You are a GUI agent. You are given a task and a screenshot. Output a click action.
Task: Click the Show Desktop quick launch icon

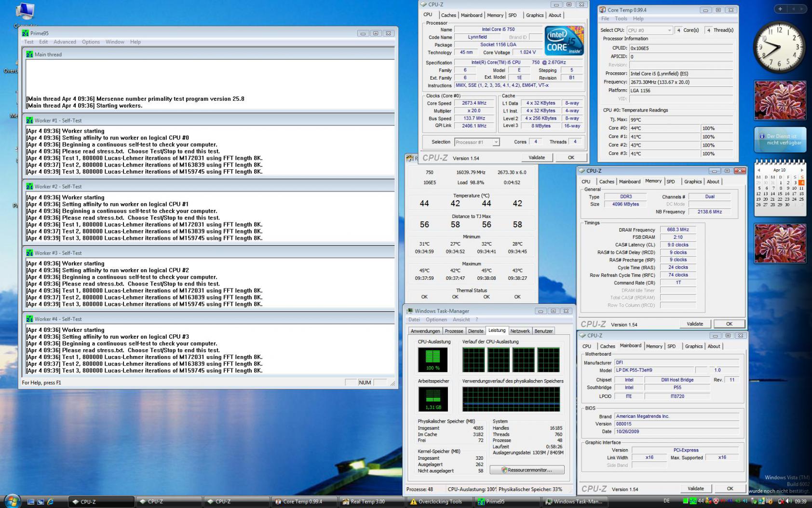[31, 502]
